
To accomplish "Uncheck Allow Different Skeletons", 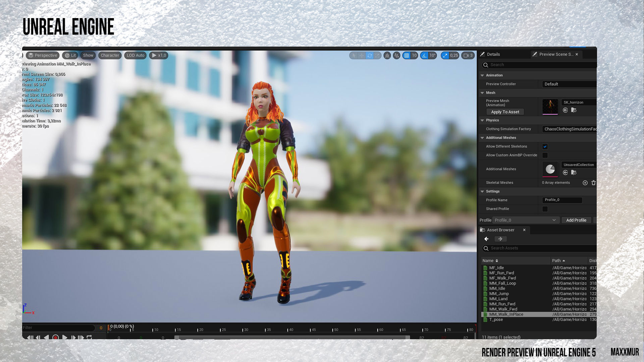I will (545, 146).
